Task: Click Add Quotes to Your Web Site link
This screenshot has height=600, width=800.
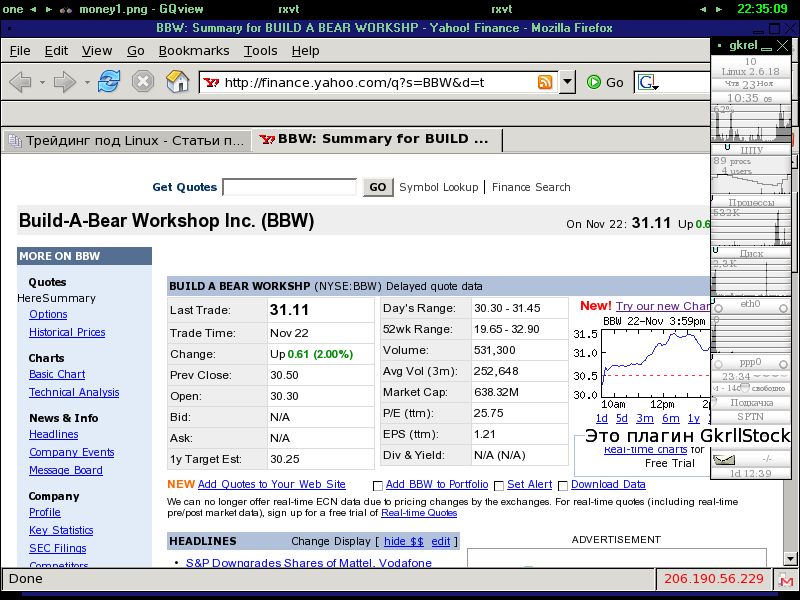Action: tap(271, 484)
